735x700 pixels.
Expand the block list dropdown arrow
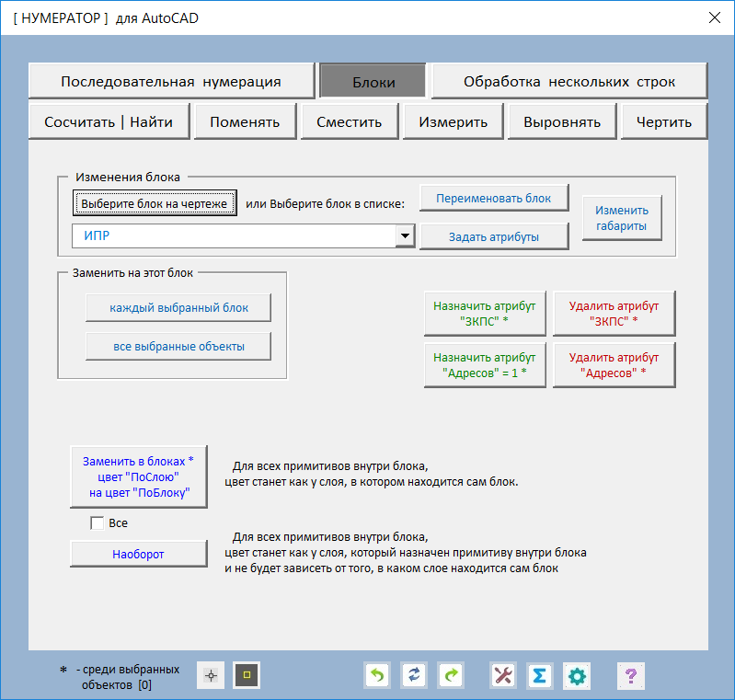(x=405, y=235)
